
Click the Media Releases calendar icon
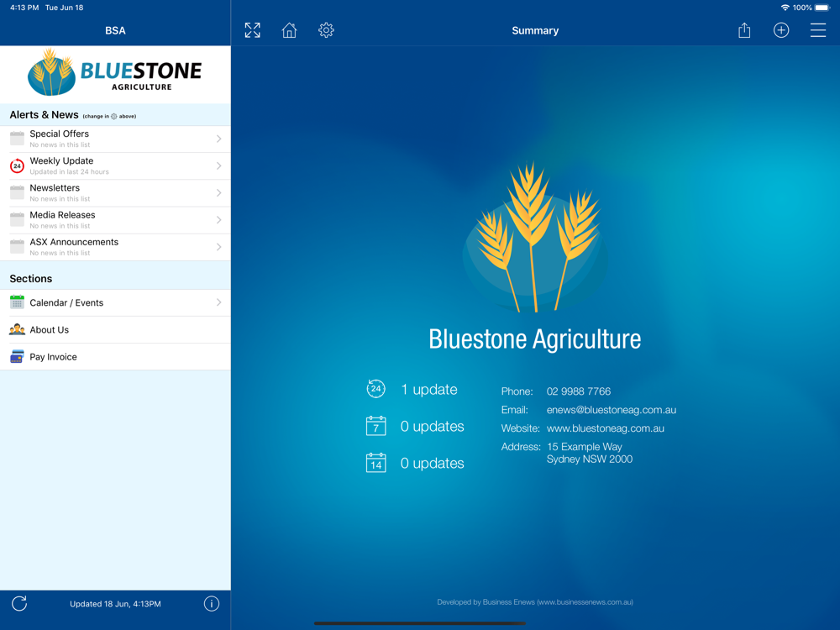[x=17, y=220]
